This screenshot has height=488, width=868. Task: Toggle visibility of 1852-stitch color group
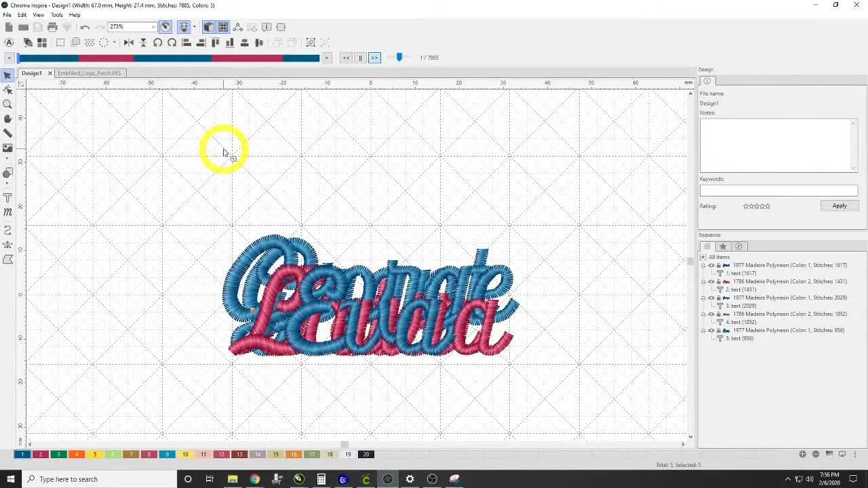coord(711,314)
